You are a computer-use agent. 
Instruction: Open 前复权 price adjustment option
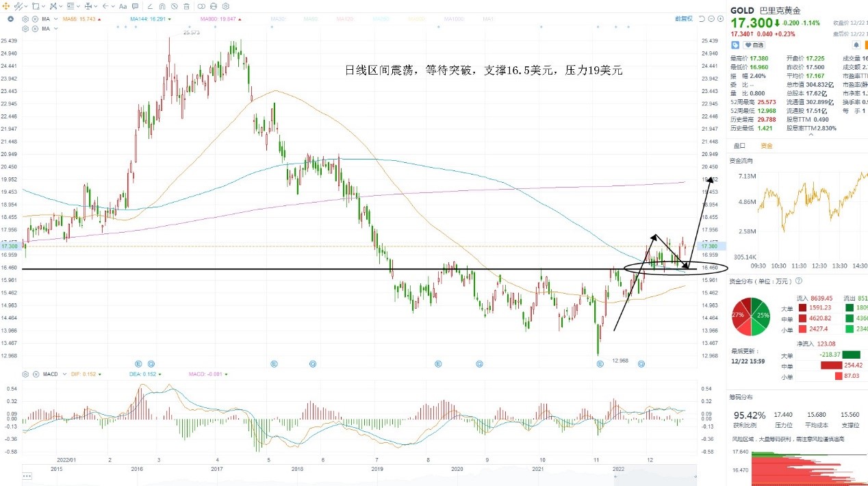684,18
